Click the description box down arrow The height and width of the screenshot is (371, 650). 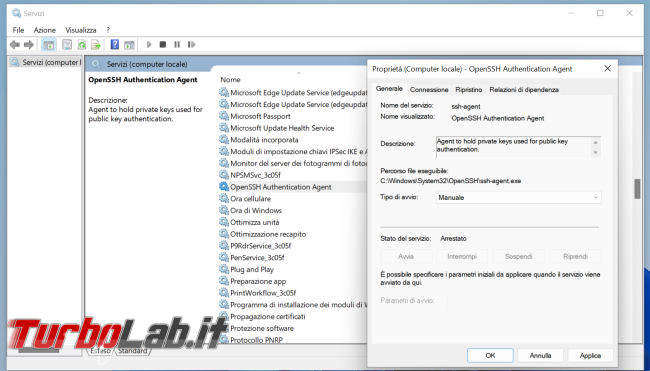click(x=596, y=153)
